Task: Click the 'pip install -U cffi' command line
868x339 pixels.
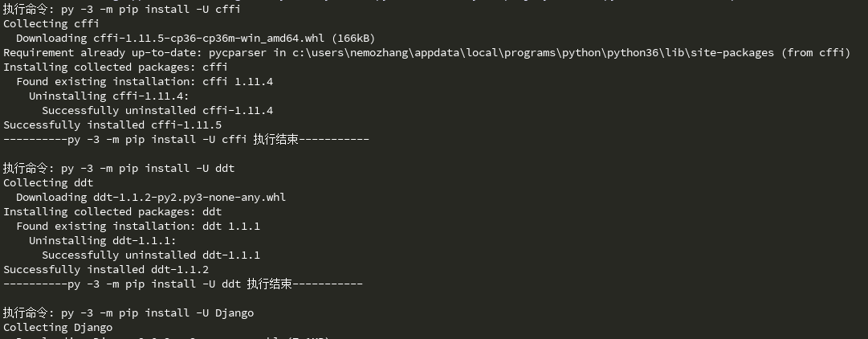Action: [120, 9]
